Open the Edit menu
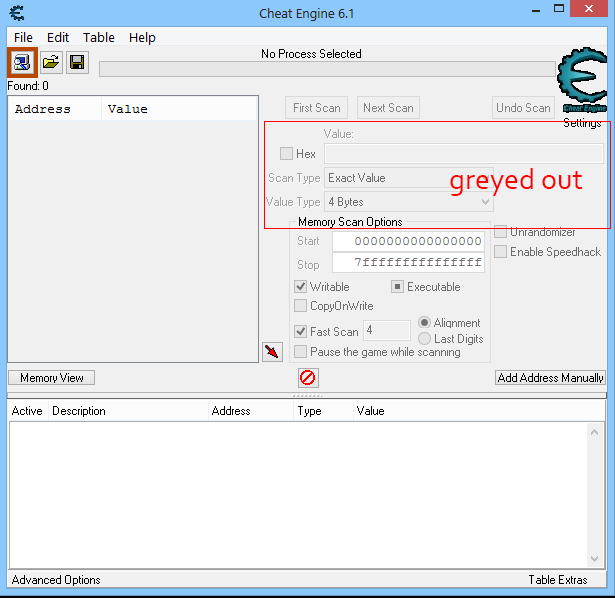 58,38
